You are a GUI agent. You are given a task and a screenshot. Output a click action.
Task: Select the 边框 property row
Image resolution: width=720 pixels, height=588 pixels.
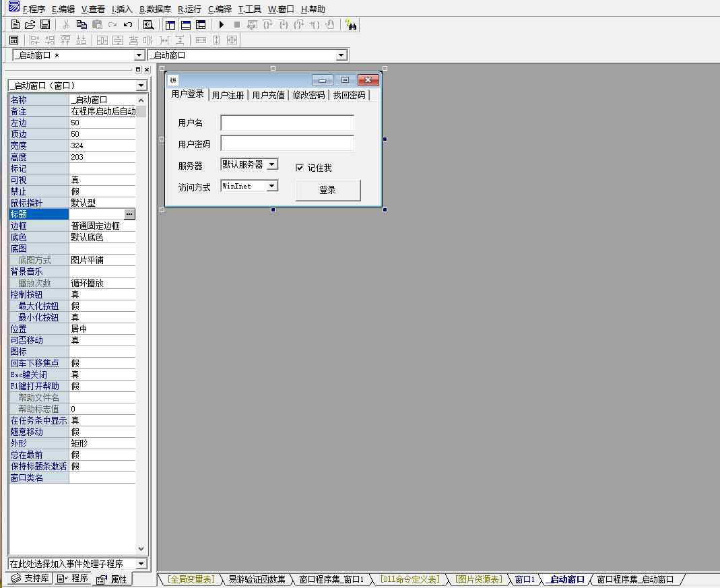(x=73, y=226)
